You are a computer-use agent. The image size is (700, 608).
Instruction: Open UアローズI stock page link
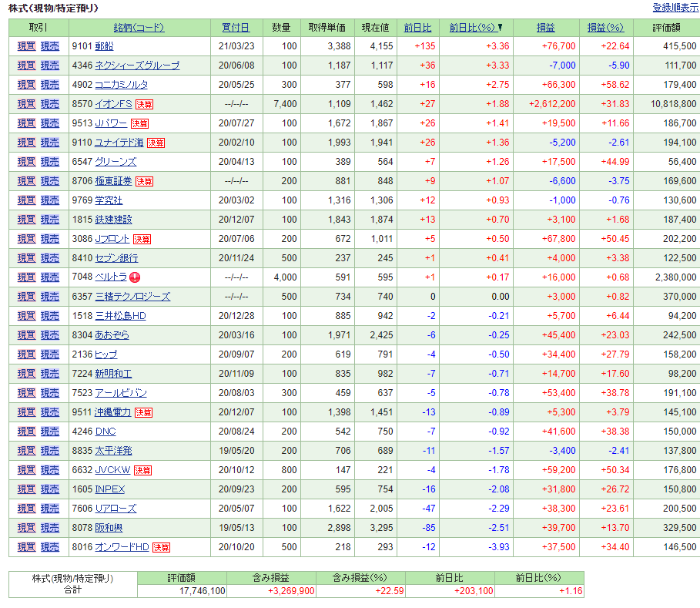116,509
